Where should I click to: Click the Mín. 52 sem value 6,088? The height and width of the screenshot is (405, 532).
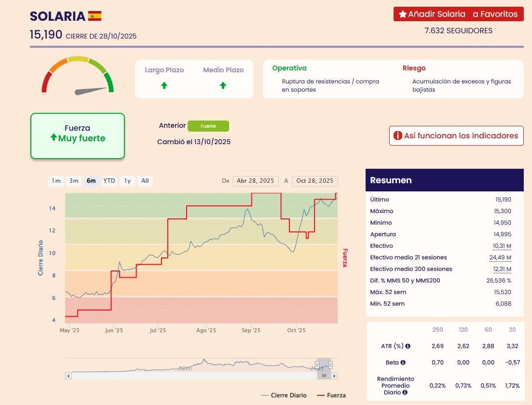(x=503, y=304)
